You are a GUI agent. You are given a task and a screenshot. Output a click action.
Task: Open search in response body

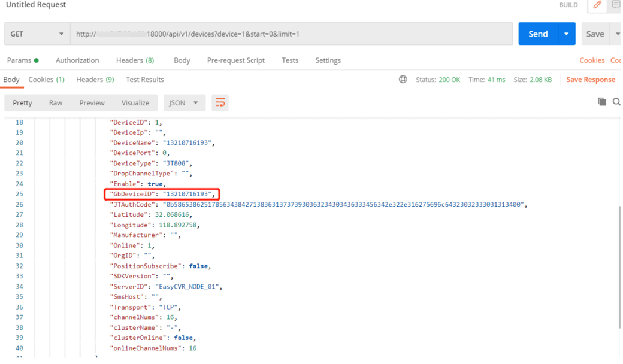click(616, 102)
